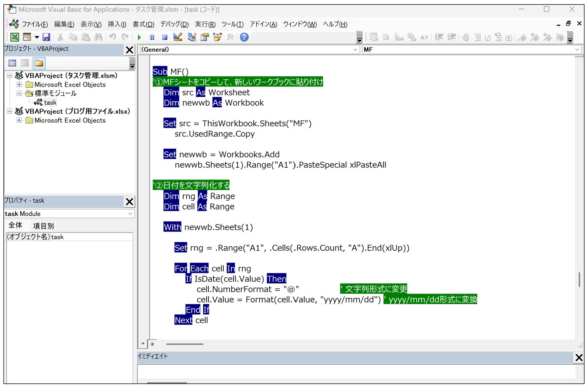Close the Immediate (イミディエイト) window
588x386 pixels.
[579, 357]
